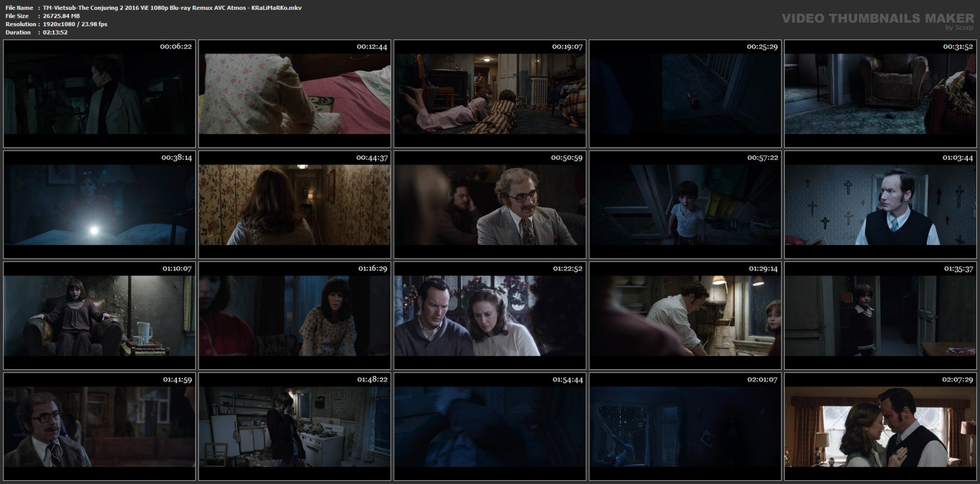Click the frame at 01:16:29

pos(295,316)
